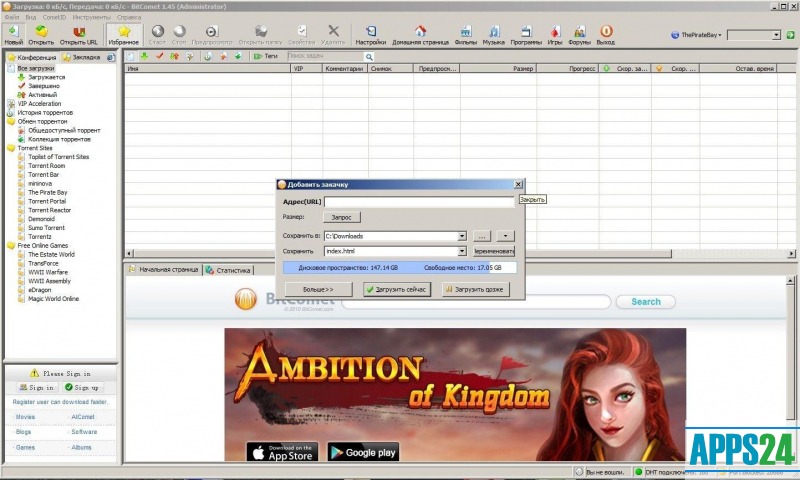Click the magnifier icon in task search

tap(369, 57)
